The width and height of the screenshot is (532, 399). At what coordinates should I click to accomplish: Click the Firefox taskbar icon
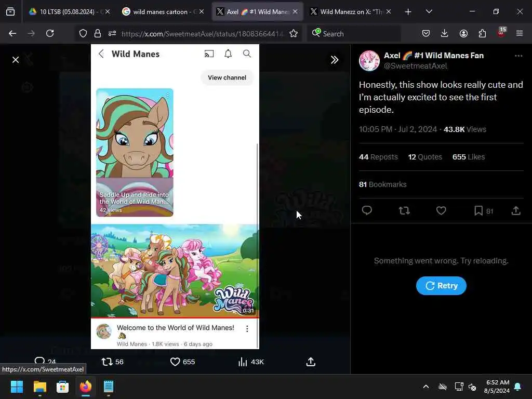(86, 387)
